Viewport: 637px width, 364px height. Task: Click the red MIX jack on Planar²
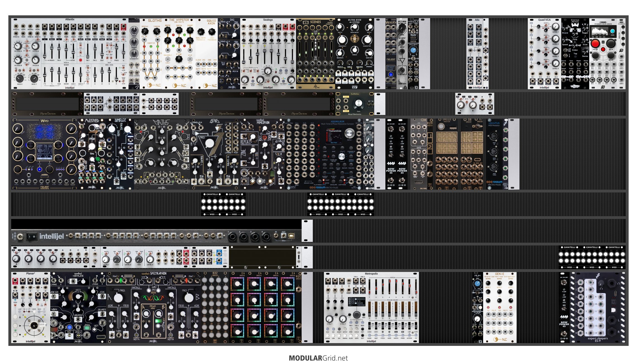pos(15,281)
